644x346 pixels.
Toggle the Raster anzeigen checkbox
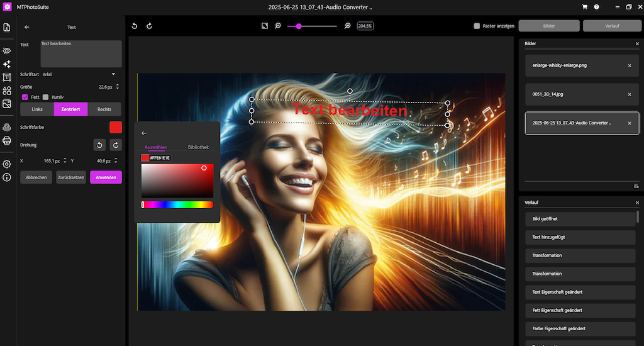(477, 26)
